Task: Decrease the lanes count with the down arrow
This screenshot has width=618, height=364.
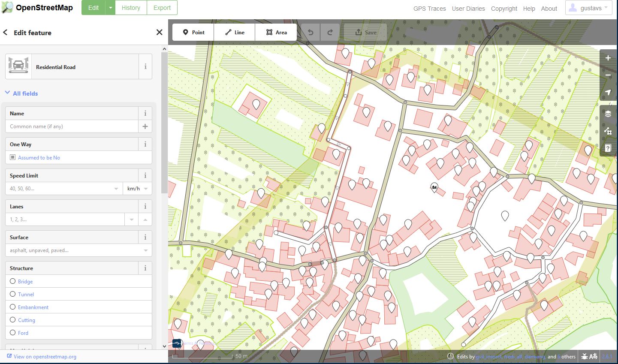Action: pos(131,220)
